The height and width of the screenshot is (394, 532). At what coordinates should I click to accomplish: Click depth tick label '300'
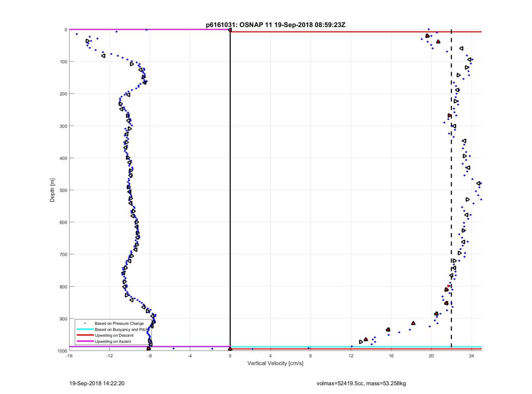63,126
